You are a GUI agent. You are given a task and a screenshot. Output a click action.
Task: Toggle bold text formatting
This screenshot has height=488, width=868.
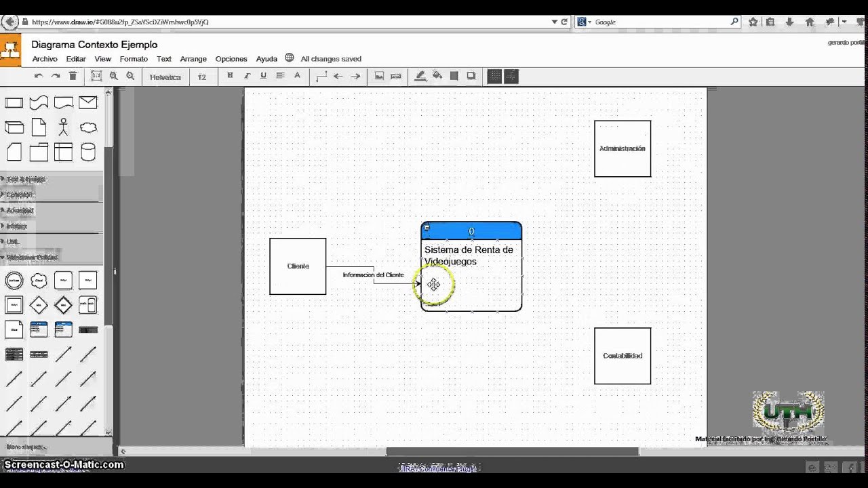coord(230,76)
